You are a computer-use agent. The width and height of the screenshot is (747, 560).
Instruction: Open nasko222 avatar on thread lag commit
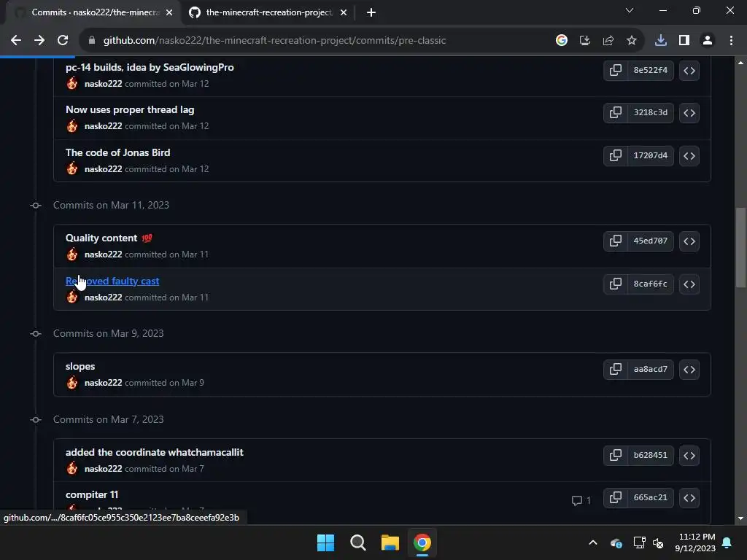point(72,125)
